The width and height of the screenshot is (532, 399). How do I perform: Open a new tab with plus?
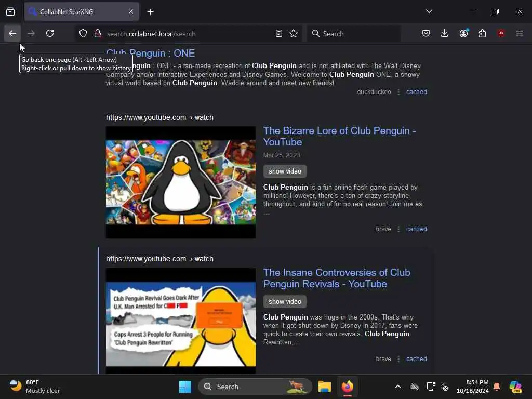pyautogui.click(x=151, y=12)
